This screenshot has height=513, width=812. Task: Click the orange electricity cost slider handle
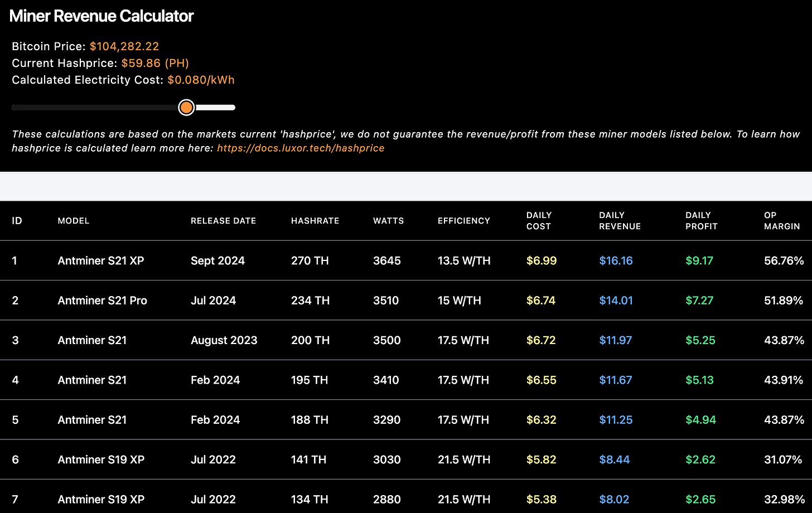186,108
